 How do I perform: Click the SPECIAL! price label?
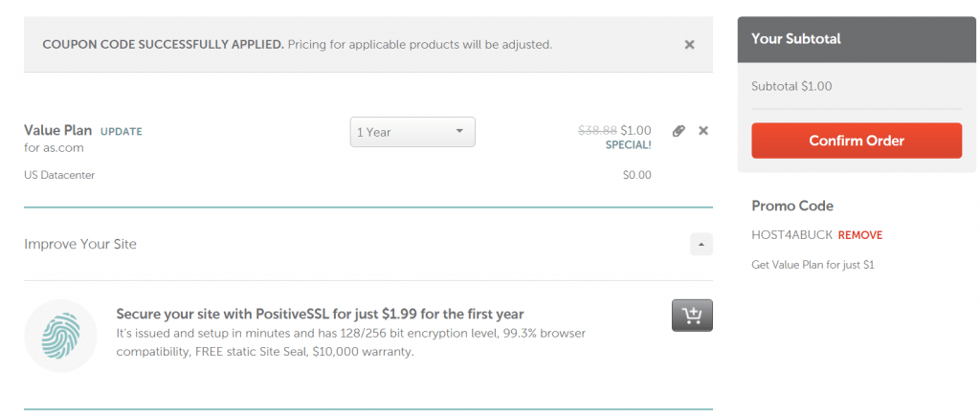pos(628,145)
